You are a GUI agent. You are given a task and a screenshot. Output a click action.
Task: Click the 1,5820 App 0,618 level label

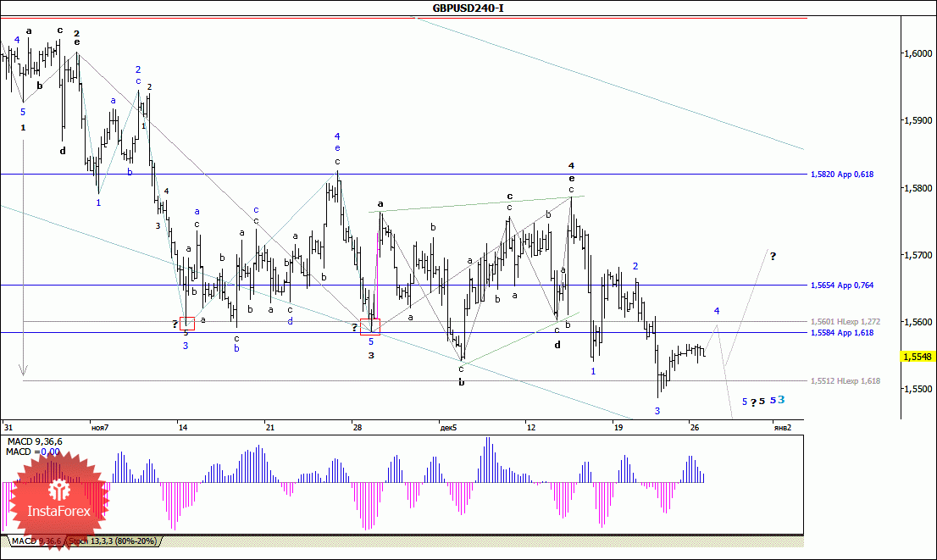click(842, 175)
